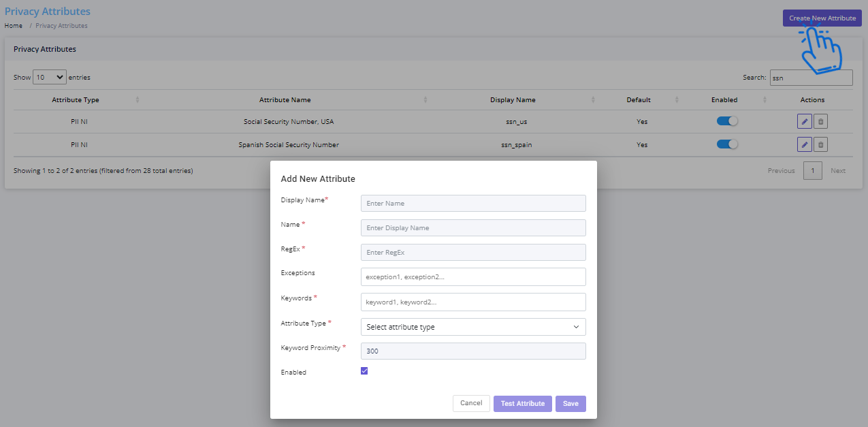Select page 1 in pagination
The width and height of the screenshot is (868, 427).
tap(813, 170)
